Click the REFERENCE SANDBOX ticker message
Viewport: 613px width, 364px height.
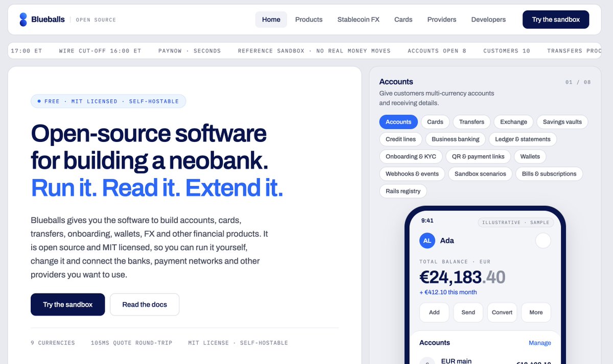point(314,51)
